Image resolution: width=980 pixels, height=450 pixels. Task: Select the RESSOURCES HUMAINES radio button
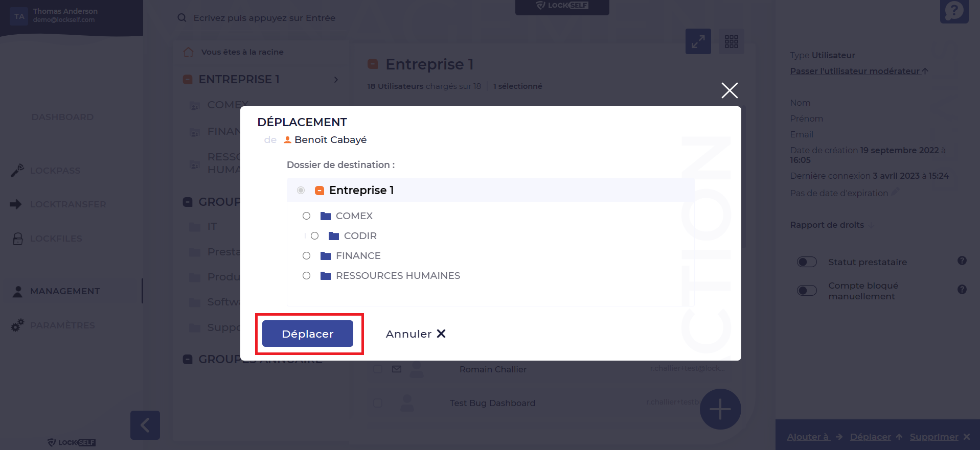click(306, 276)
